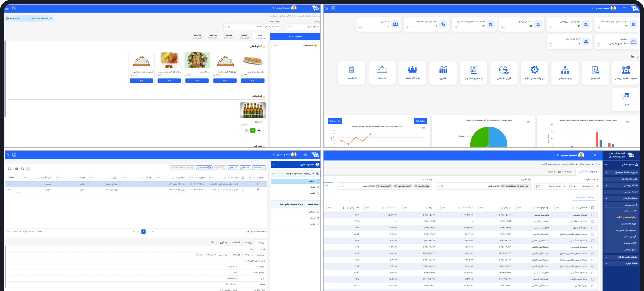Screen dimensions: 644x291
Task: Collapse مدیر محصول inbox folder group
Action: [274, 204]
